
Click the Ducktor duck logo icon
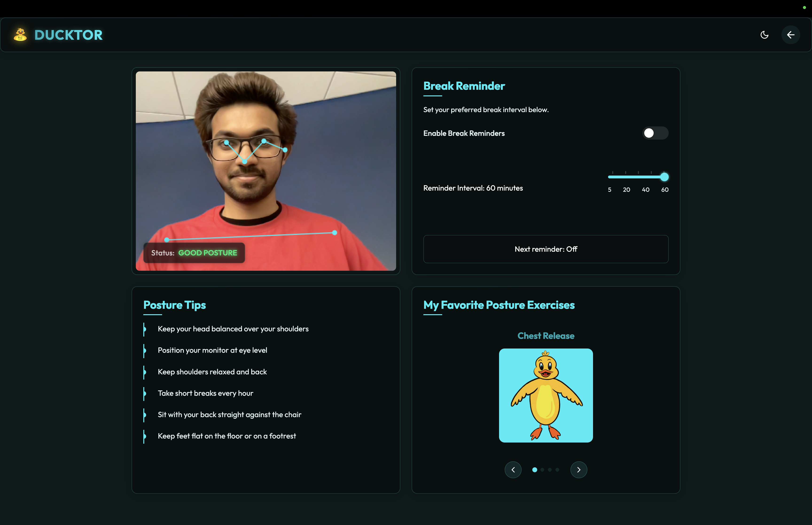pos(20,35)
